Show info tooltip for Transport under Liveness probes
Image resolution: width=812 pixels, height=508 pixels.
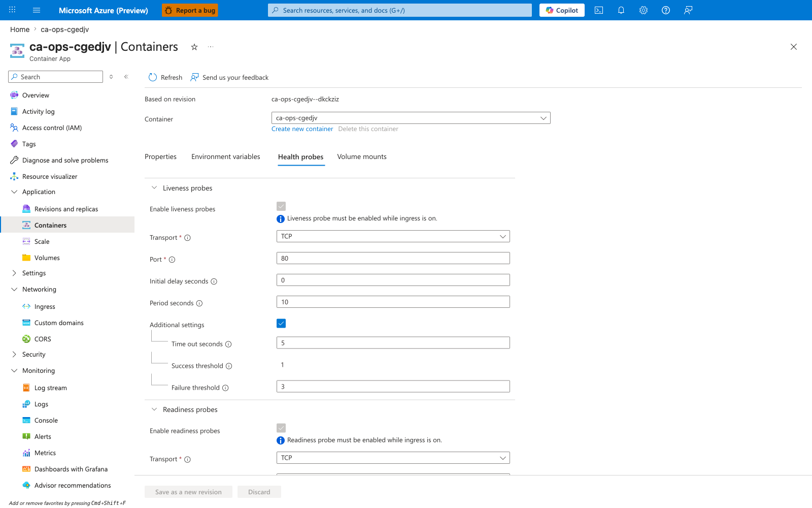[x=187, y=238]
